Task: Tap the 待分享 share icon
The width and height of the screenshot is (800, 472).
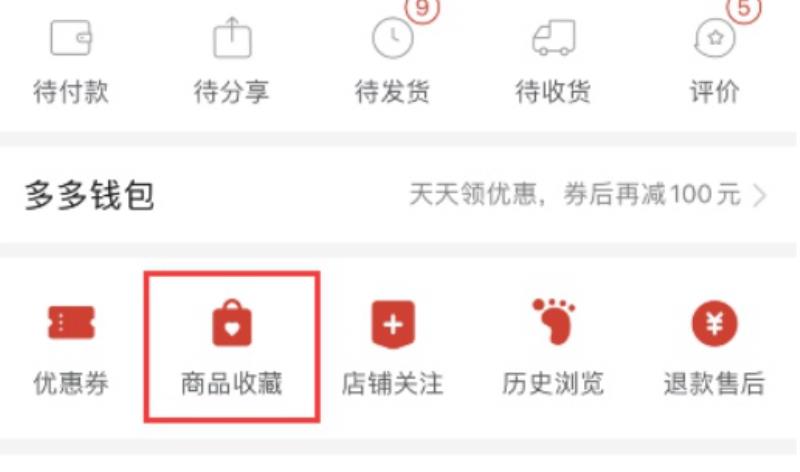Action: [x=232, y=38]
